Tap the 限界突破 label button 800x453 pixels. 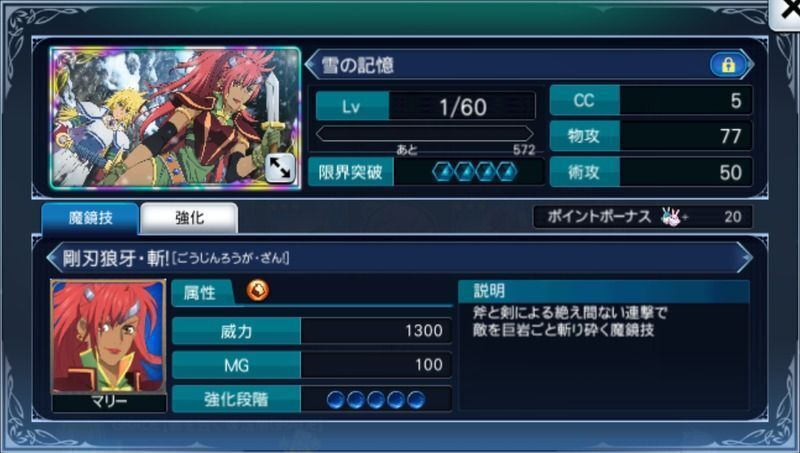click(x=351, y=172)
